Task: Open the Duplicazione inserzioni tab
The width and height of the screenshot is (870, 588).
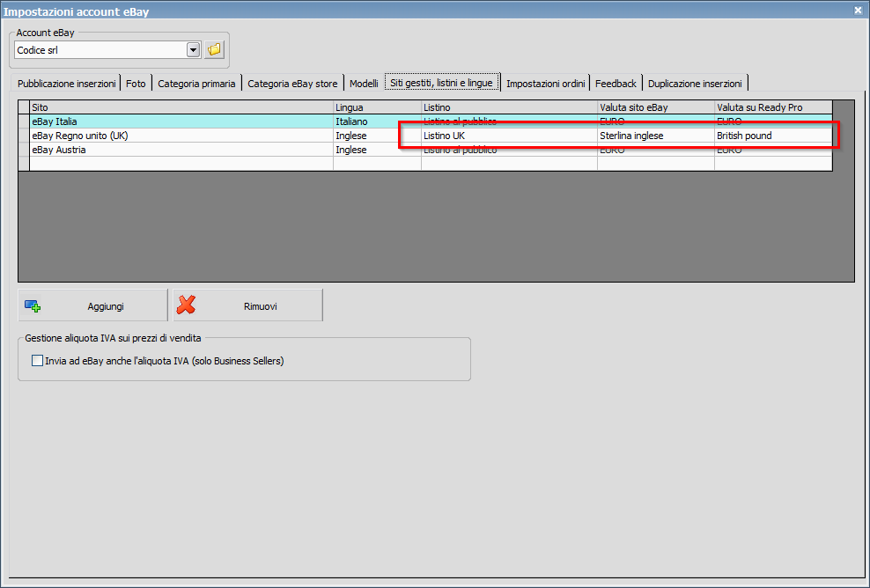Action: [695, 84]
